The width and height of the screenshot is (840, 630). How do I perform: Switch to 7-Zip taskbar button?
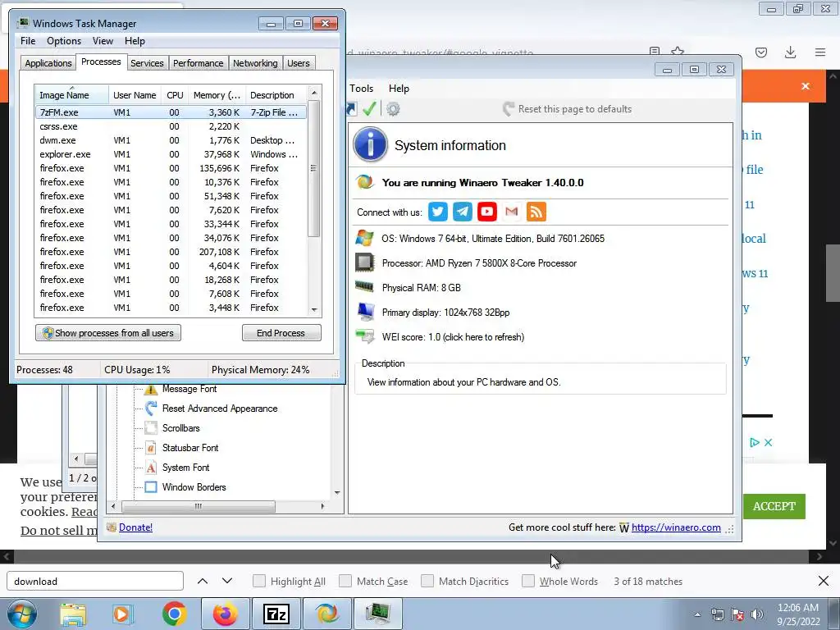[276, 614]
